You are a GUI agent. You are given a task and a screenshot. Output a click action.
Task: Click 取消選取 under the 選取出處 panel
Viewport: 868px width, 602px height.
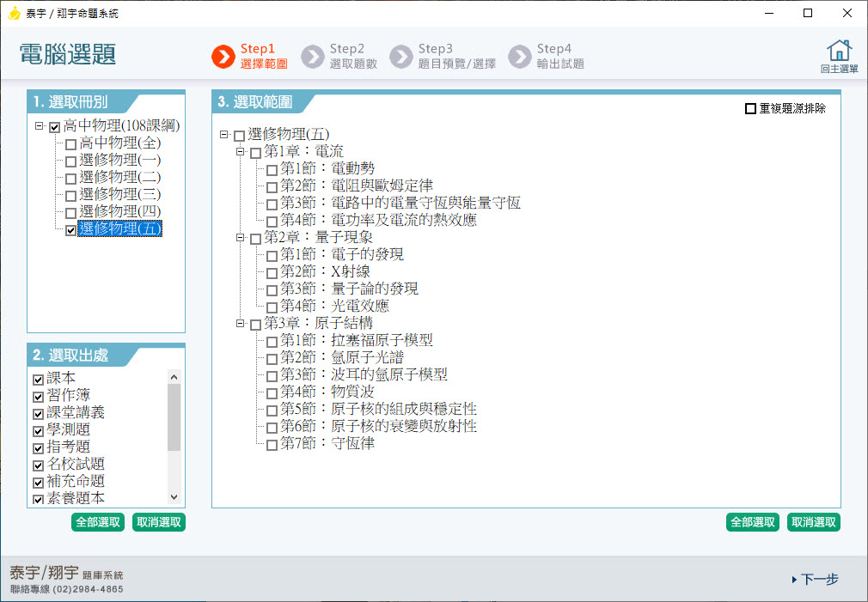158,522
